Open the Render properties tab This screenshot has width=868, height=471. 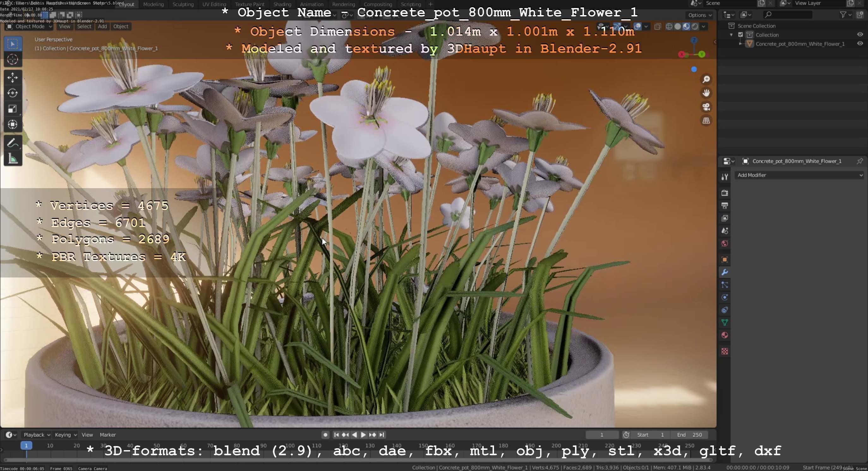pos(725,193)
